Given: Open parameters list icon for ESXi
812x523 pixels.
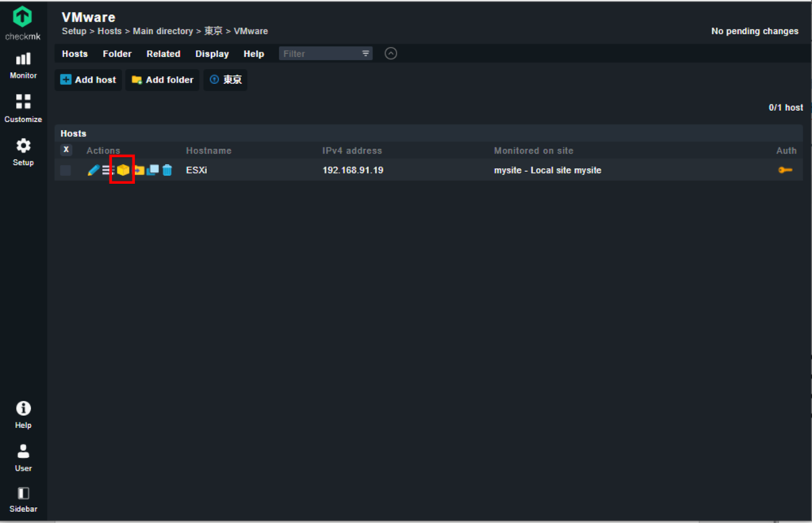Looking at the screenshot, I should 108,170.
